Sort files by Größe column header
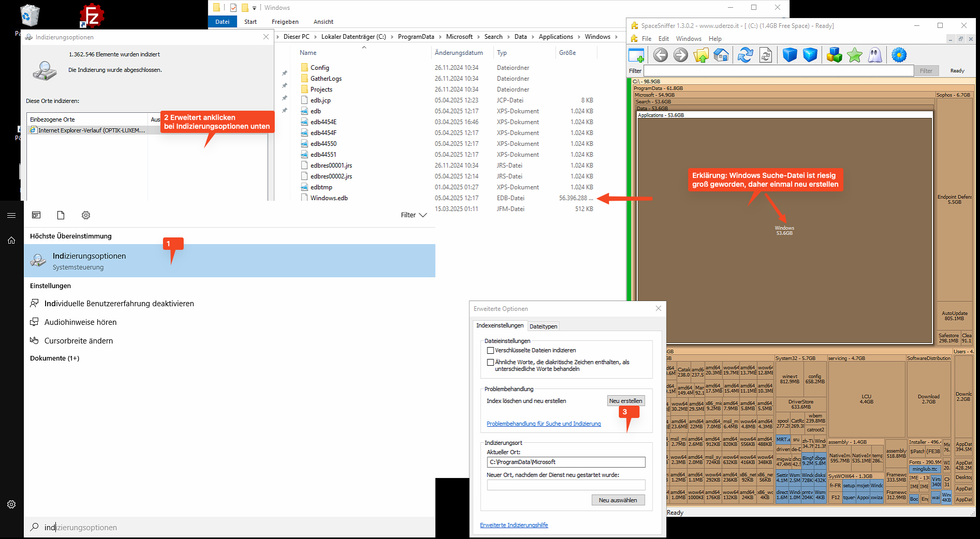The image size is (980, 539). (567, 53)
